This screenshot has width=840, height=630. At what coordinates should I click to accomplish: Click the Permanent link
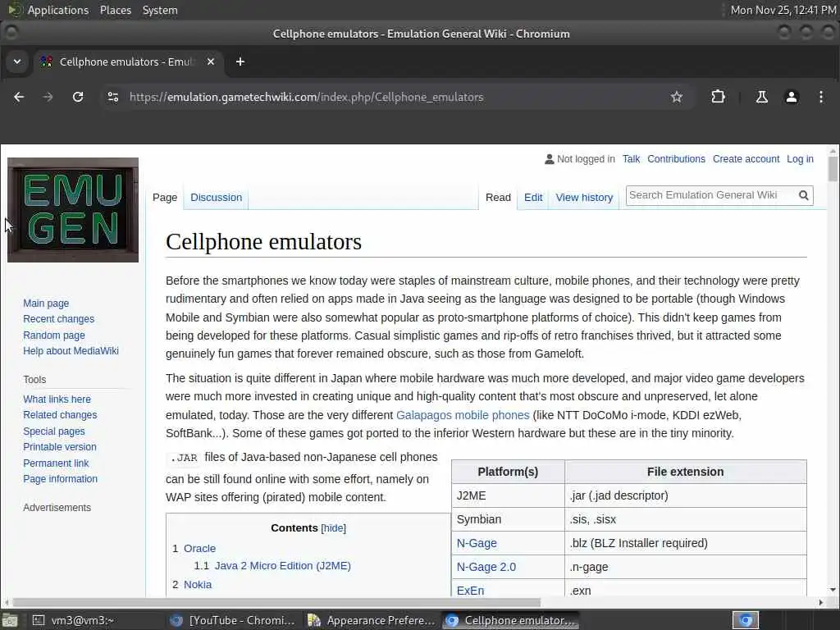[56, 463]
